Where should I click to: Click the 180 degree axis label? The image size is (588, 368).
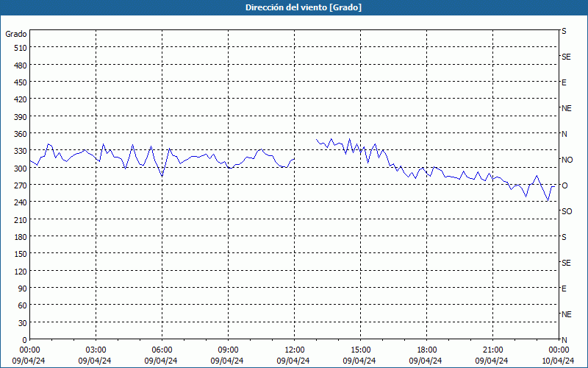coord(21,237)
